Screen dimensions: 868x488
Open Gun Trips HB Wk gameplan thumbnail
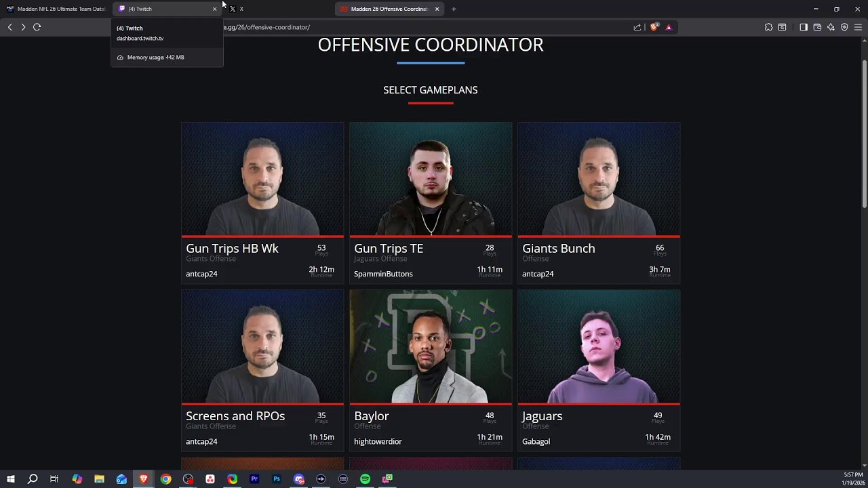coord(262,179)
